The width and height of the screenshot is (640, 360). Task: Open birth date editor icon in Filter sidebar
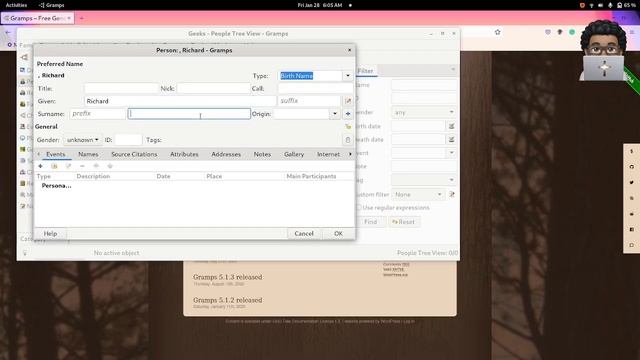coord(451,126)
